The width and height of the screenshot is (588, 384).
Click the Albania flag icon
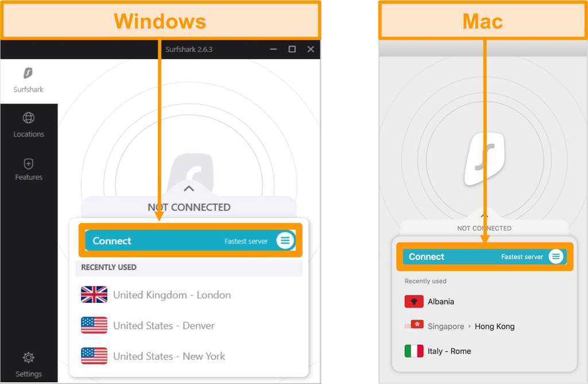414,301
